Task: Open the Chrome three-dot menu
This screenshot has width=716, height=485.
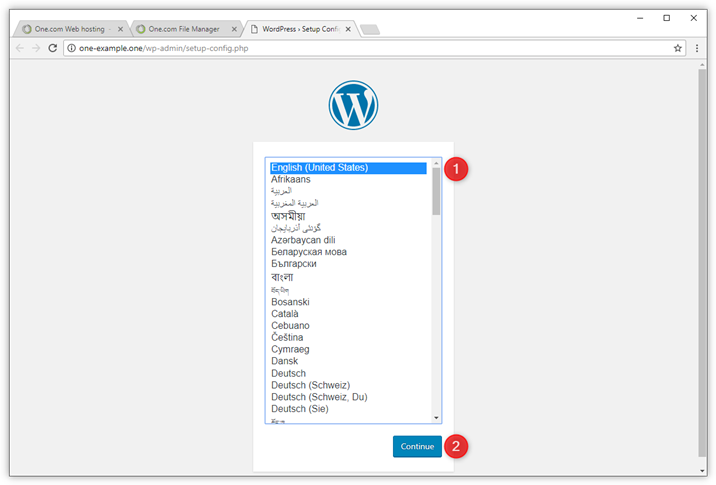Action: pos(697,48)
